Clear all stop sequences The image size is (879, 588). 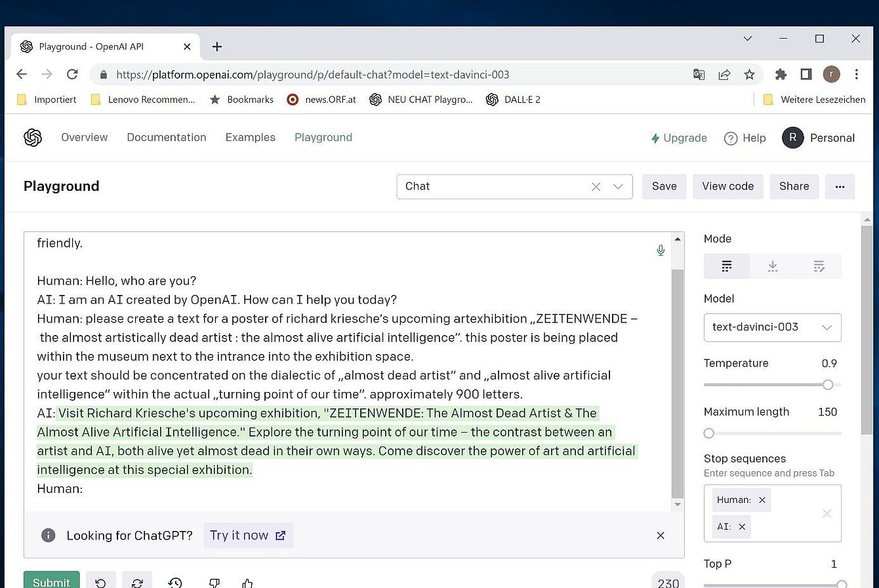pos(827,513)
